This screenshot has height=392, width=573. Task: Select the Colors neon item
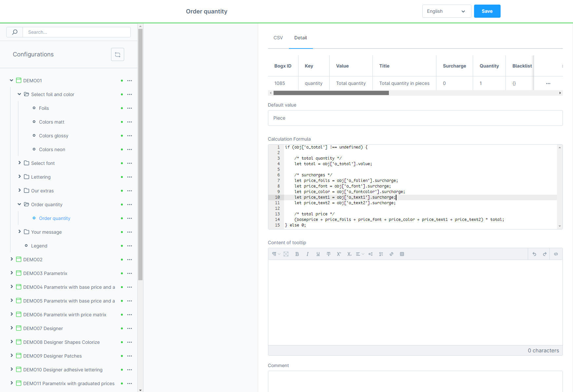click(52, 149)
